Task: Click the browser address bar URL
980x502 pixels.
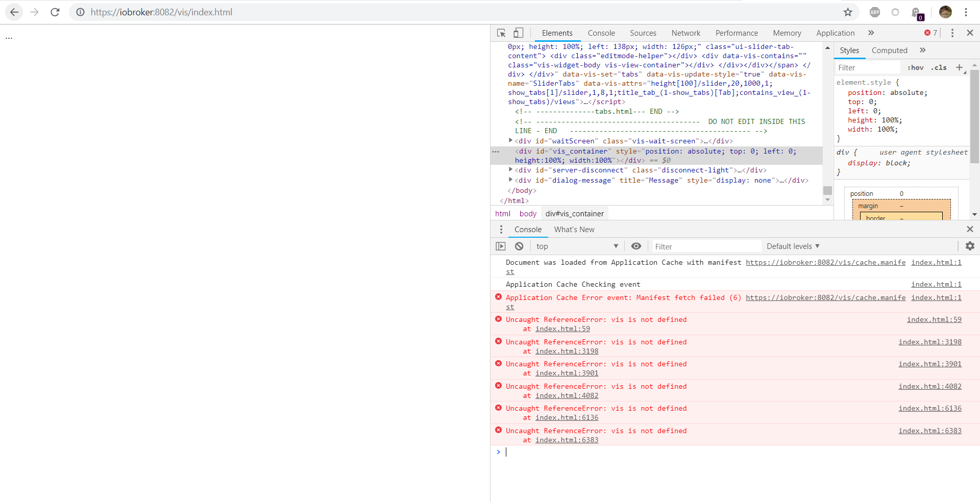Action: tap(161, 12)
